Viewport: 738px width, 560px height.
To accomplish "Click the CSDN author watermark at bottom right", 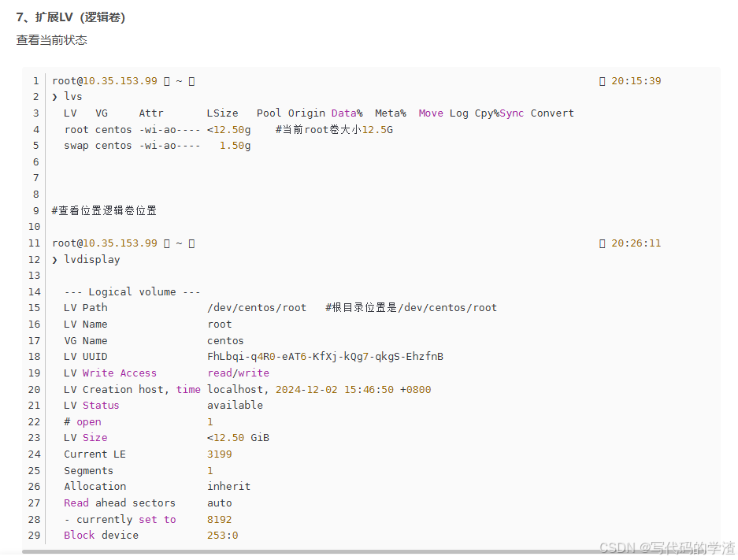I will [x=666, y=547].
